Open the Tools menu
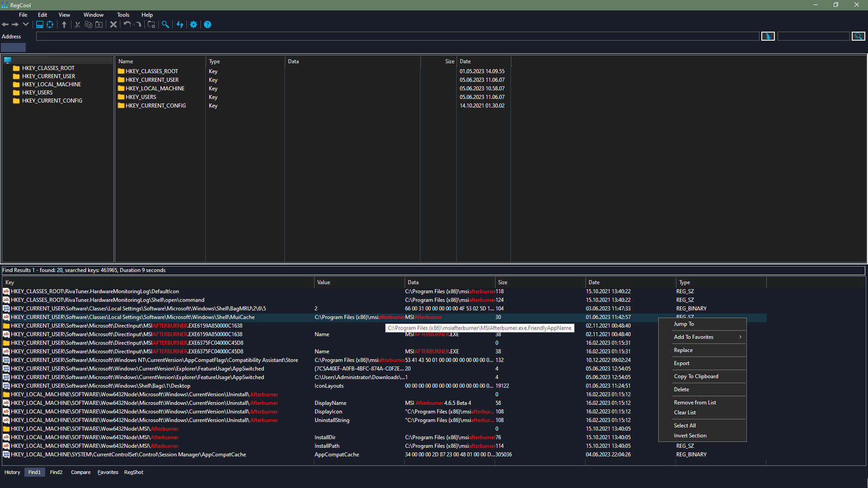 (123, 15)
